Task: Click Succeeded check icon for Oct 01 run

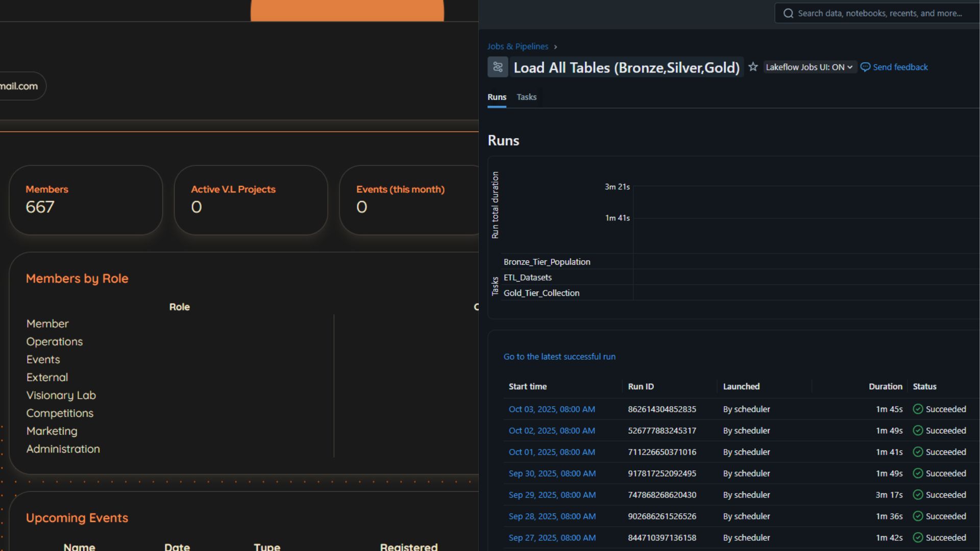Action: click(x=918, y=452)
